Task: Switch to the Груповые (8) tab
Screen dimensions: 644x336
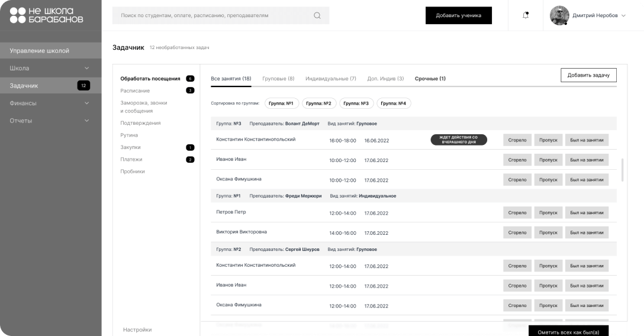Action: [x=278, y=79]
